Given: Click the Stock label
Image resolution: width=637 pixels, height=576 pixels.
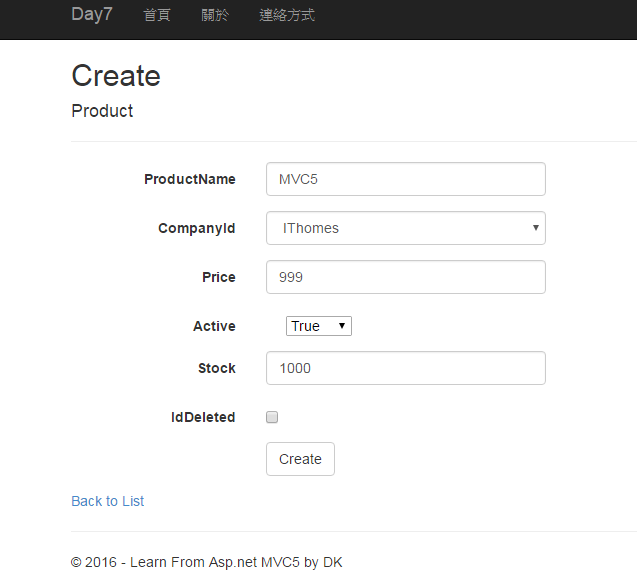Looking at the screenshot, I should click(x=217, y=368).
